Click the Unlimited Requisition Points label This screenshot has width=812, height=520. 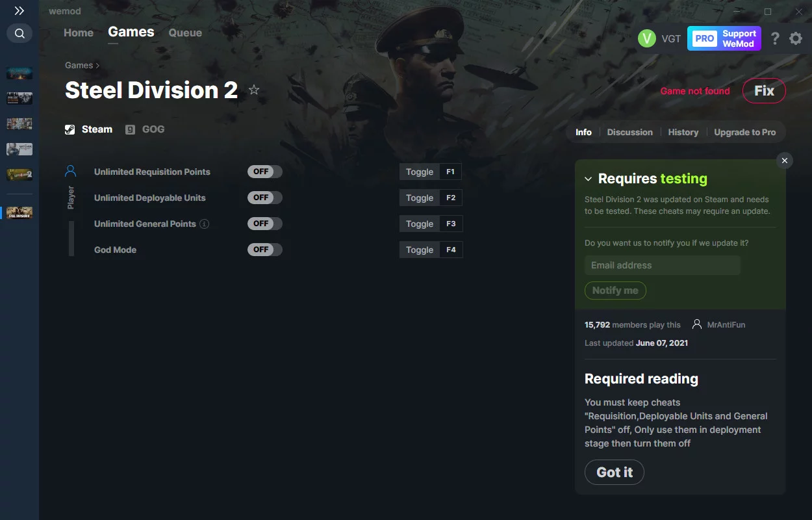(152, 172)
